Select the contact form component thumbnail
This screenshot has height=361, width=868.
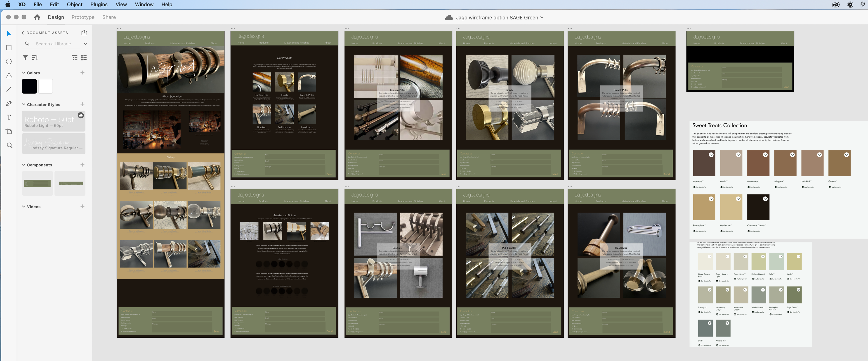pyautogui.click(x=37, y=184)
